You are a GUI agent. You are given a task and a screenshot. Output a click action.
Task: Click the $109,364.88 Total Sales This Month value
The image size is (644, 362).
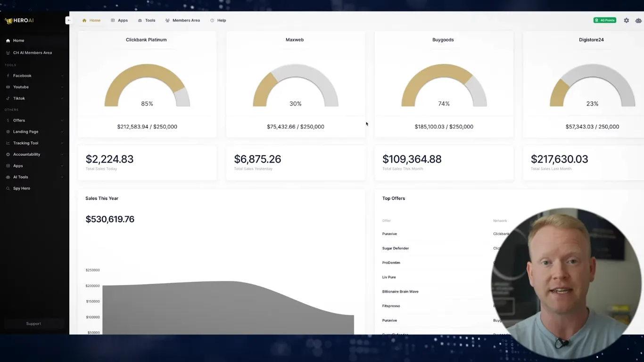point(412,159)
